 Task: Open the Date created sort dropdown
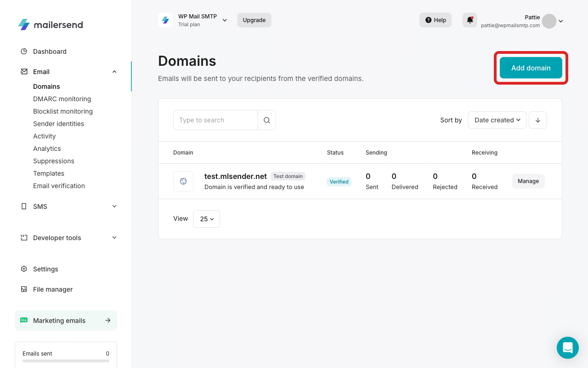[497, 120]
